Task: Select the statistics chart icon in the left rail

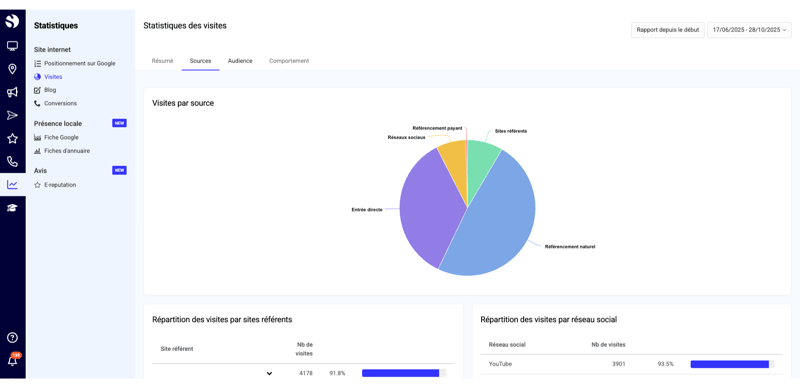Action: (x=12, y=185)
